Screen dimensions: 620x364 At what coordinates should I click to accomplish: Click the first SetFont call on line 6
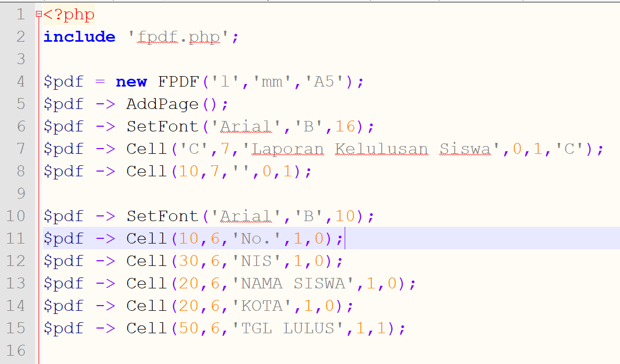click(162, 126)
